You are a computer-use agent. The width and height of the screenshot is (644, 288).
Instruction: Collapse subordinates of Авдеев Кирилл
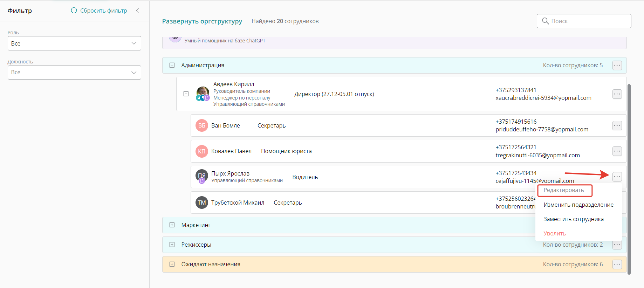pos(186,94)
